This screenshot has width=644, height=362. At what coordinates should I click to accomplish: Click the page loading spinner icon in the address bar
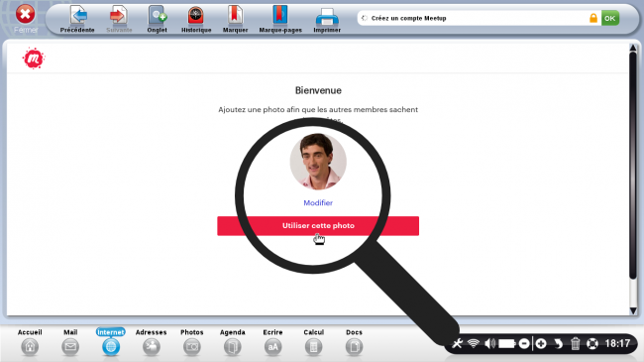point(364,18)
